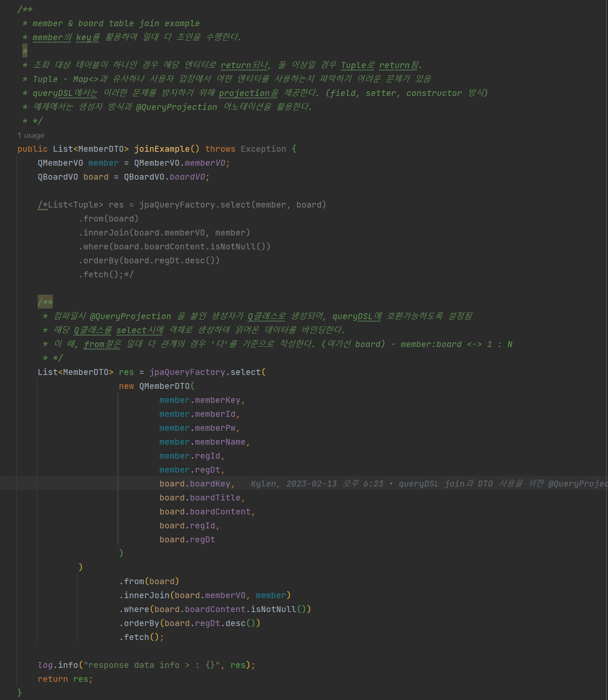Click the "return res;" statement
608x700 pixels.
click(x=66, y=679)
